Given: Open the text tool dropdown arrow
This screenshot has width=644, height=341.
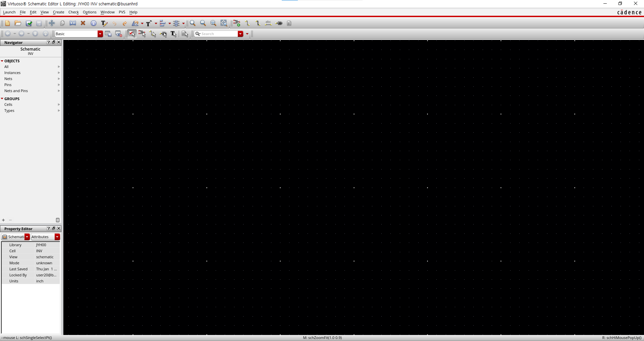Looking at the screenshot, I should (156, 23).
